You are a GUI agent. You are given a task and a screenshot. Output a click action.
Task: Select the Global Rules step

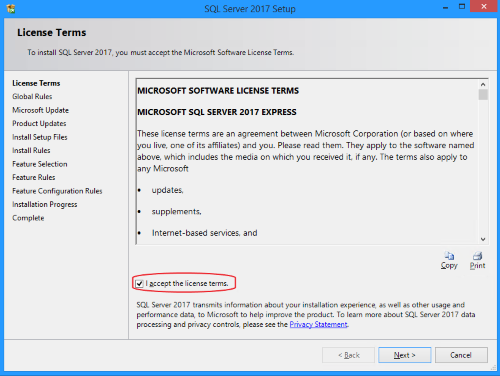pyautogui.click(x=32, y=96)
